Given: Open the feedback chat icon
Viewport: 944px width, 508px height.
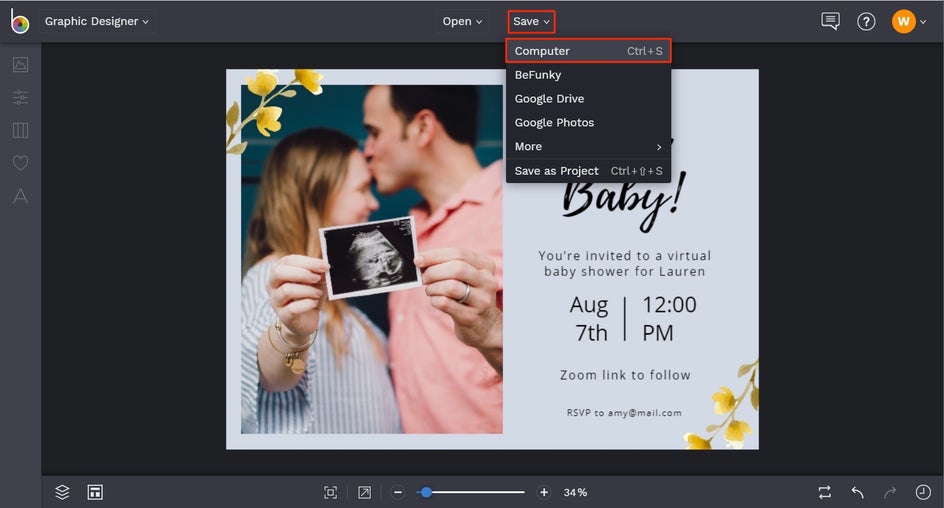Looking at the screenshot, I should point(830,21).
